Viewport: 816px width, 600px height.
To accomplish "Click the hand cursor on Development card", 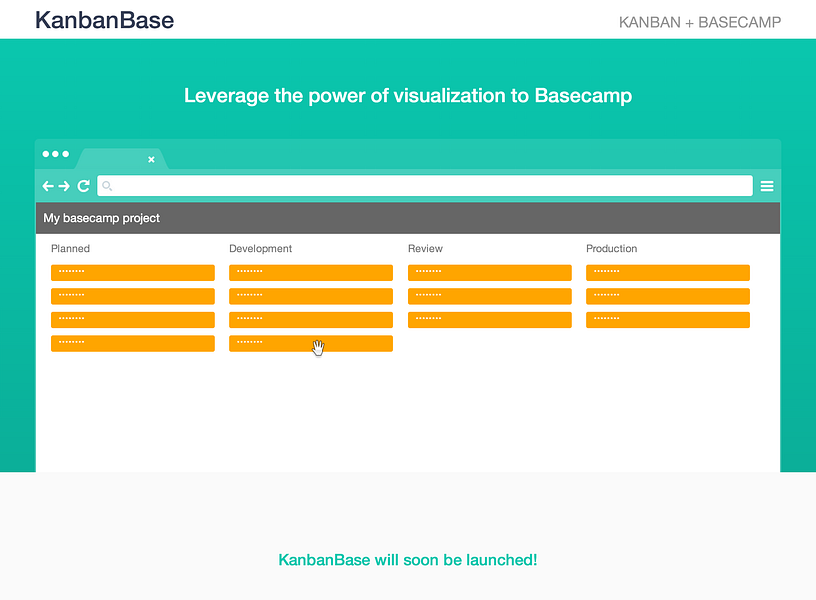I will pyautogui.click(x=318, y=348).
